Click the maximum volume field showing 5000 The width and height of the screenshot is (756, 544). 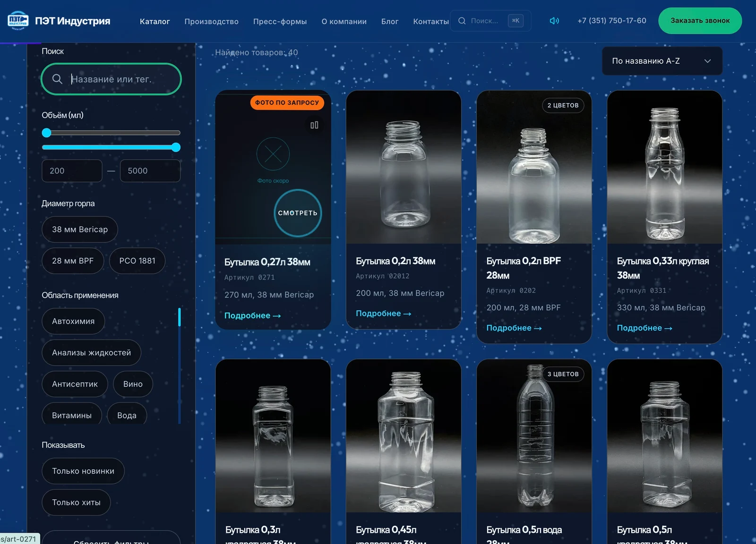coord(150,170)
